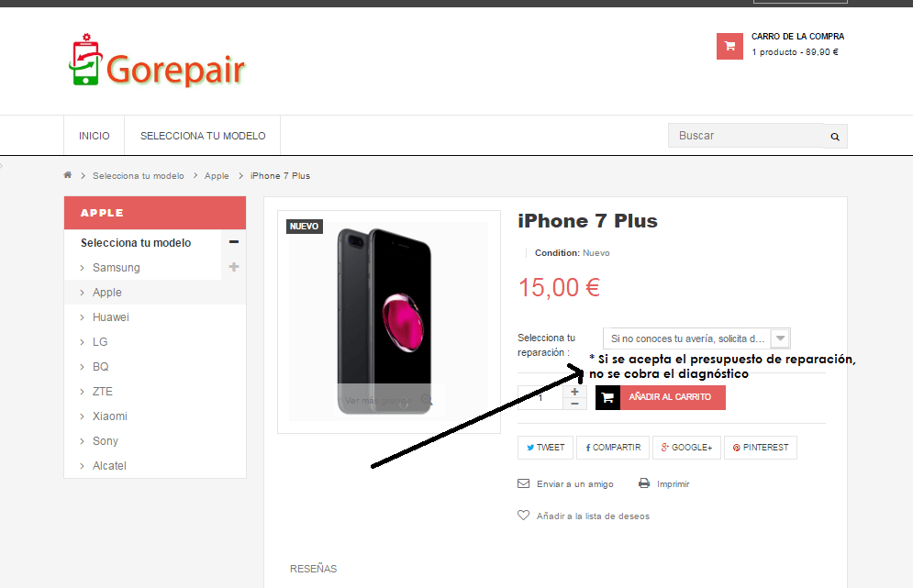Viewport: 913px width, 588px height.
Task: Click the search magnifier icon
Action: (835, 137)
